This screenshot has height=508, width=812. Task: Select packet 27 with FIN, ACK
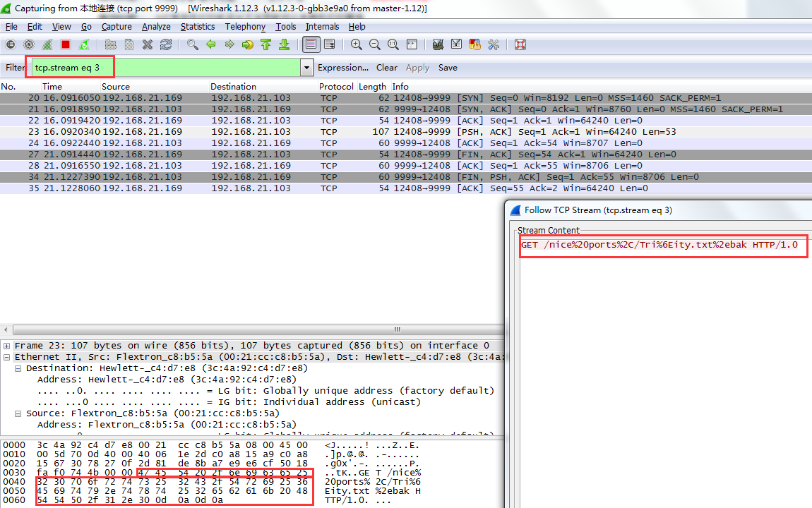(406, 155)
